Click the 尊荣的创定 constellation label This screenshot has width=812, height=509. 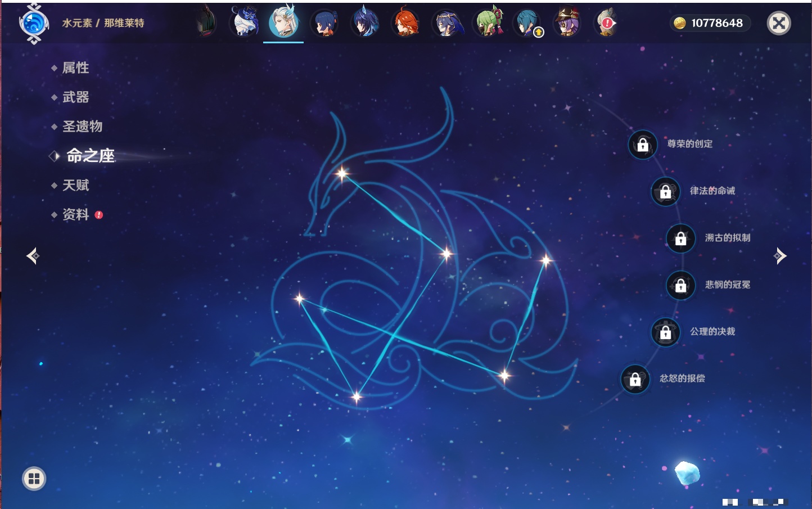pos(690,144)
